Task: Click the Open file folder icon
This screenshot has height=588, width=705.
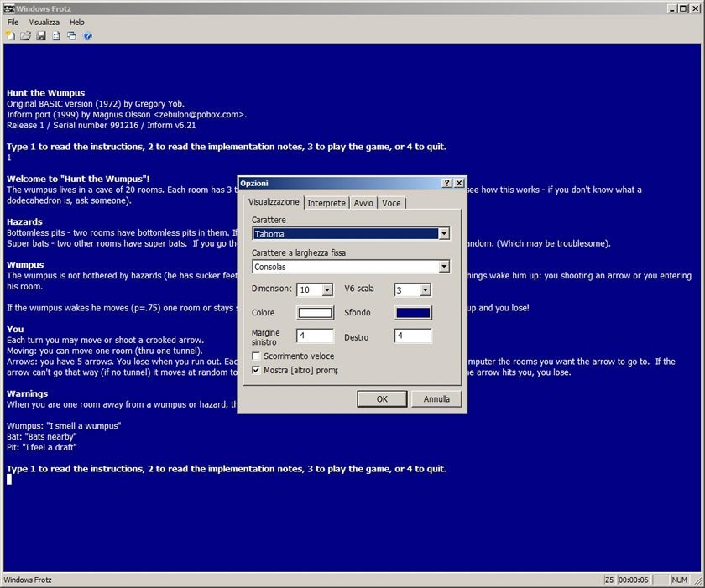Action: [x=26, y=36]
